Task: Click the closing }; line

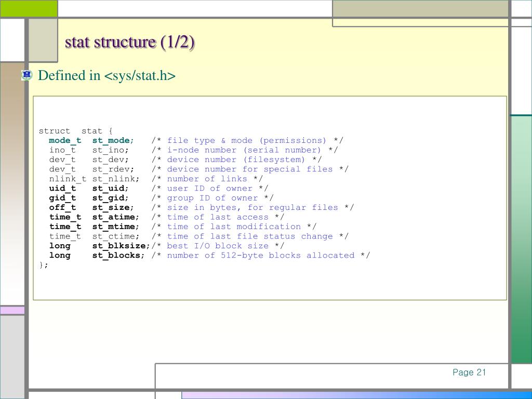Action: 44,265
